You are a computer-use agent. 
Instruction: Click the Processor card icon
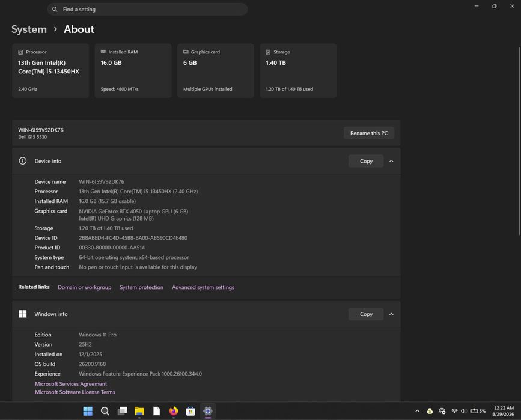[x=20, y=52]
